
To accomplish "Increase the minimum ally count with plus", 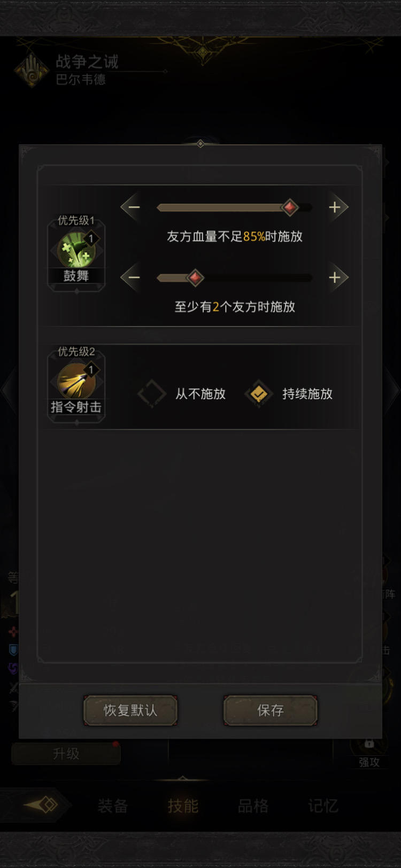I will (335, 277).
